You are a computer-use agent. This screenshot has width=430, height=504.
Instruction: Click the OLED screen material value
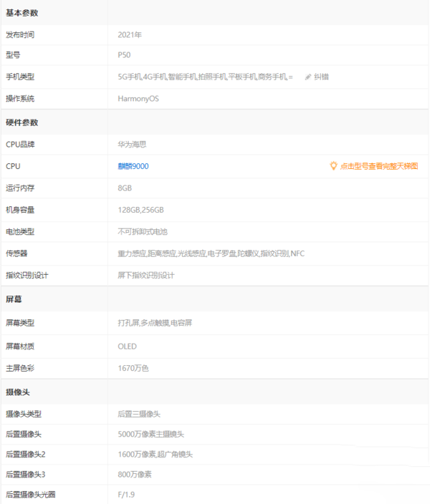[x=127, y=346]
